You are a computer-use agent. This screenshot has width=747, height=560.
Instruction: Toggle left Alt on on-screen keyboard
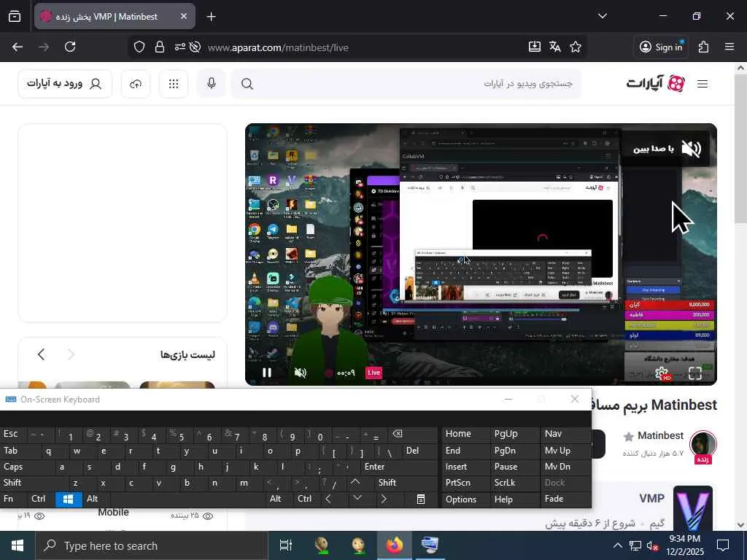(96, 499)
